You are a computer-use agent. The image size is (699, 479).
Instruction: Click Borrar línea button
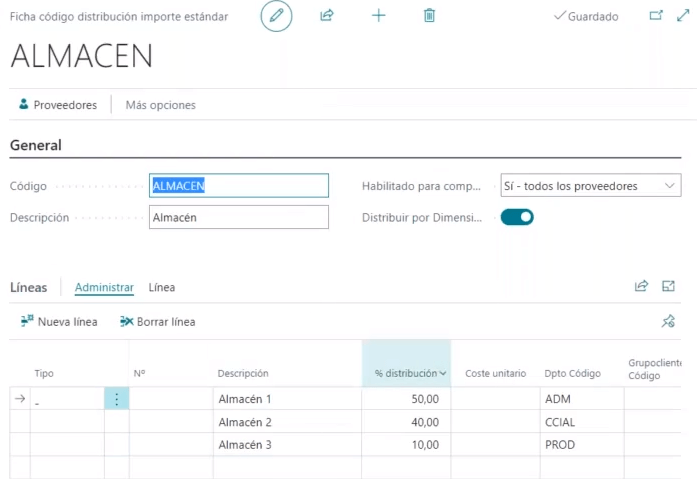157,322
